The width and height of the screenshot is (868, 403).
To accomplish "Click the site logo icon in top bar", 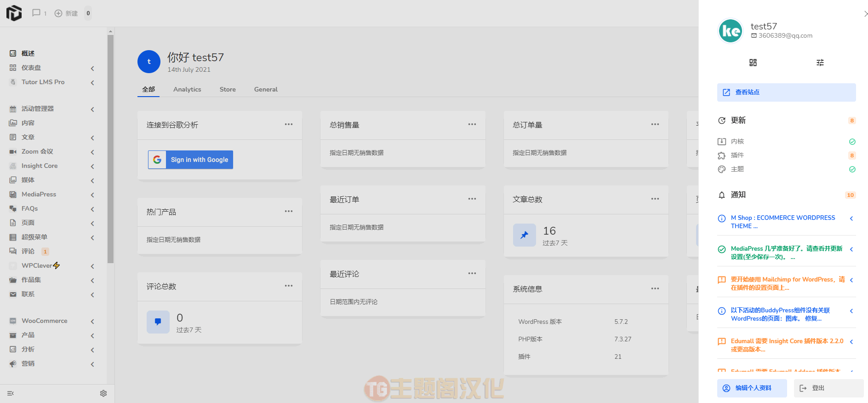I will [14, 13].
